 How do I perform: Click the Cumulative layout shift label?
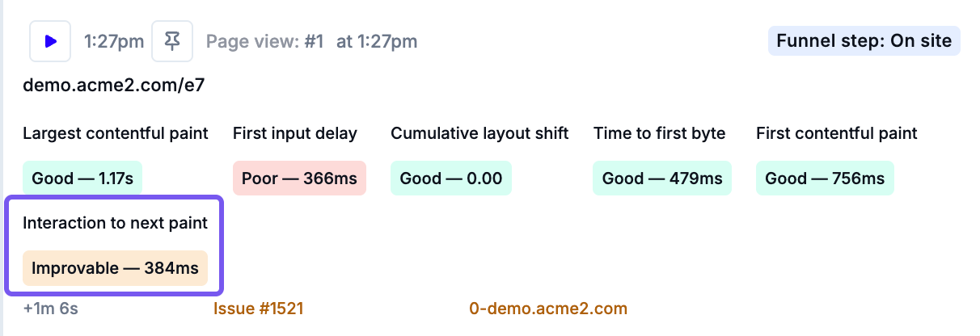479,133
